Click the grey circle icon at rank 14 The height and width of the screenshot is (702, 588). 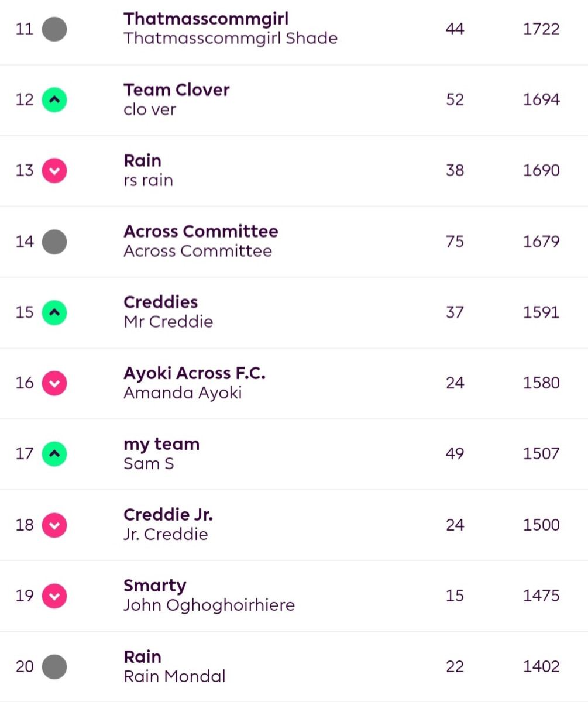pyautogui.click(x=54, y=241)
